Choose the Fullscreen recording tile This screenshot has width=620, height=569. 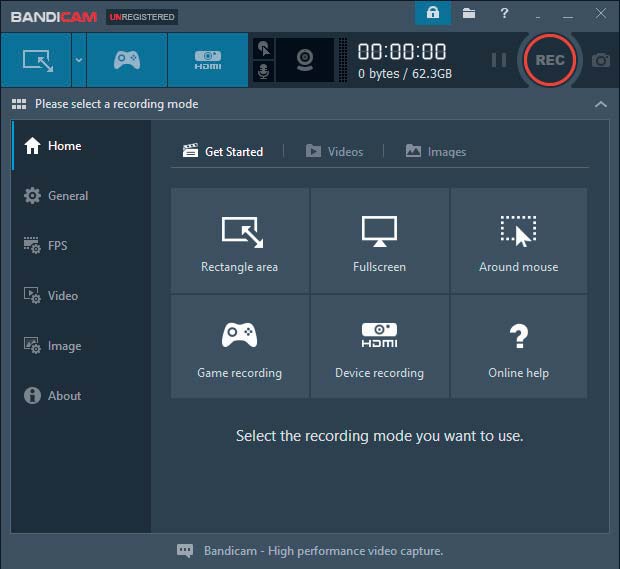pos(380,240)
